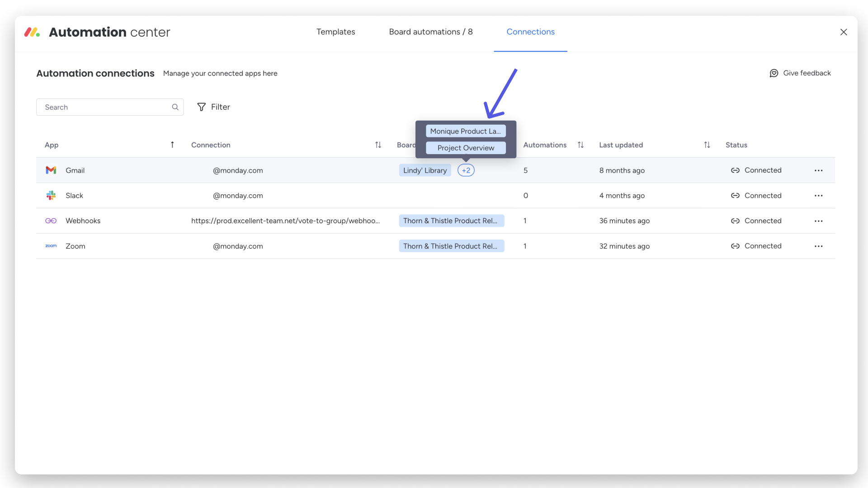This screenshot has height=488, width=868.
Task: Click the Gmail app icon
Action: [x=51, y=170]
